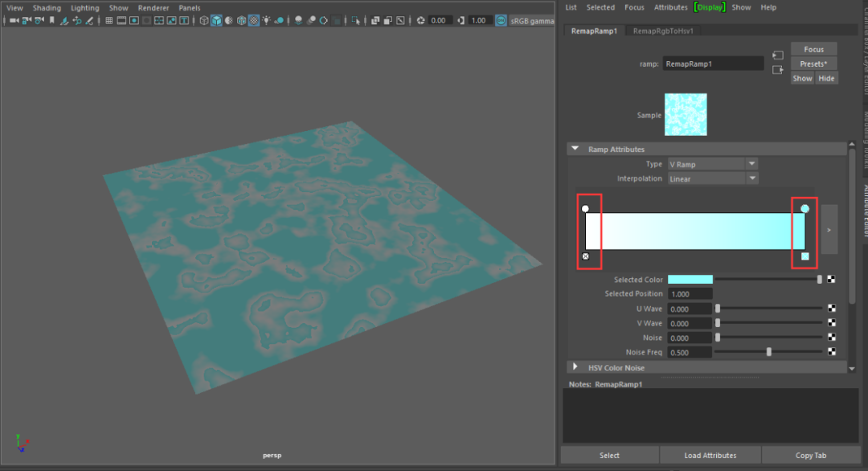868x471 pixels.
Task: Click the XRay Joints icon
Action: click(x=400, y=20)
